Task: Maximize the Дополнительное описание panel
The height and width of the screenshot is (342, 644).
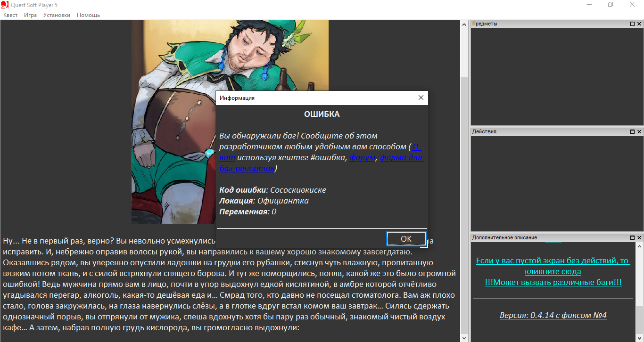Action: pyautogui.click(x=633, y=238)
